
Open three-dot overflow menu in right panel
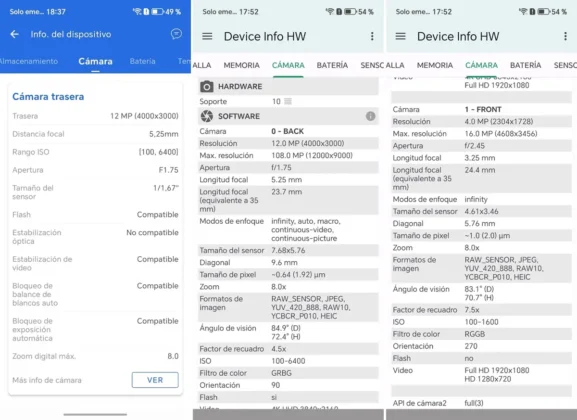click(x=565, y=36)
